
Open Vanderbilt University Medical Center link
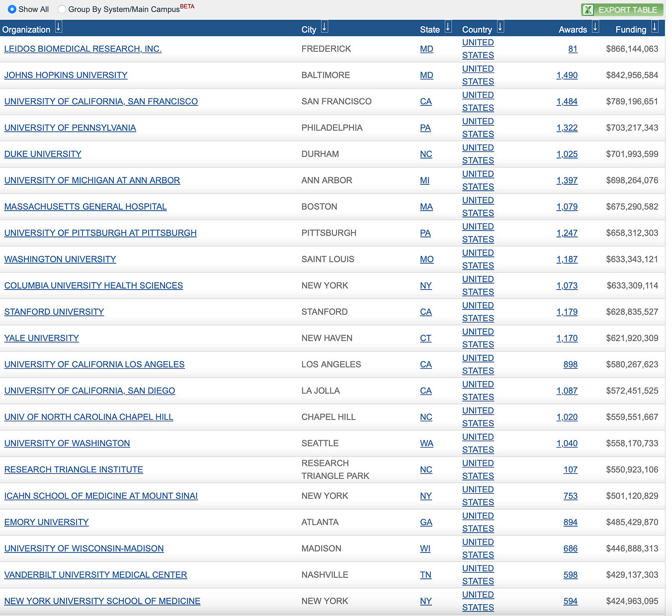(95, 575)
